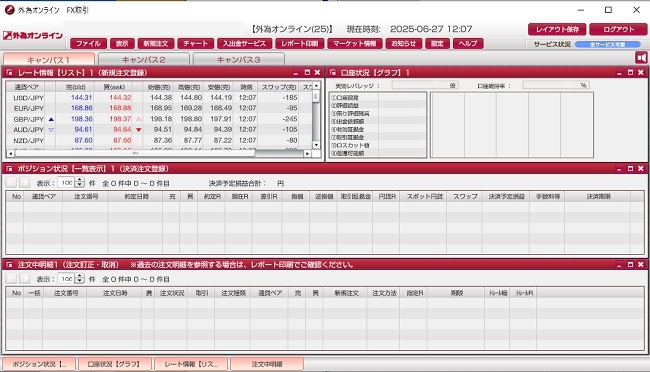Close the 注文中明細 panel

coord(640,265)
